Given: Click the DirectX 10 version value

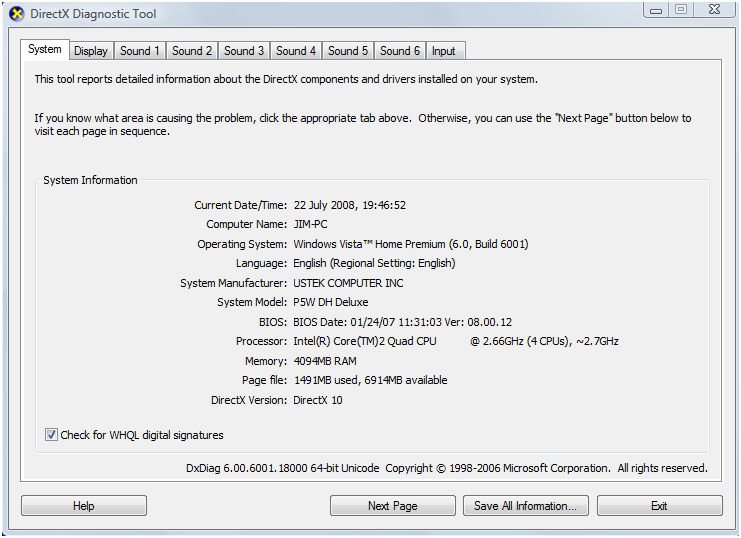Looking at the screenshot, I should pyautogui.click(x=318, y=400).
